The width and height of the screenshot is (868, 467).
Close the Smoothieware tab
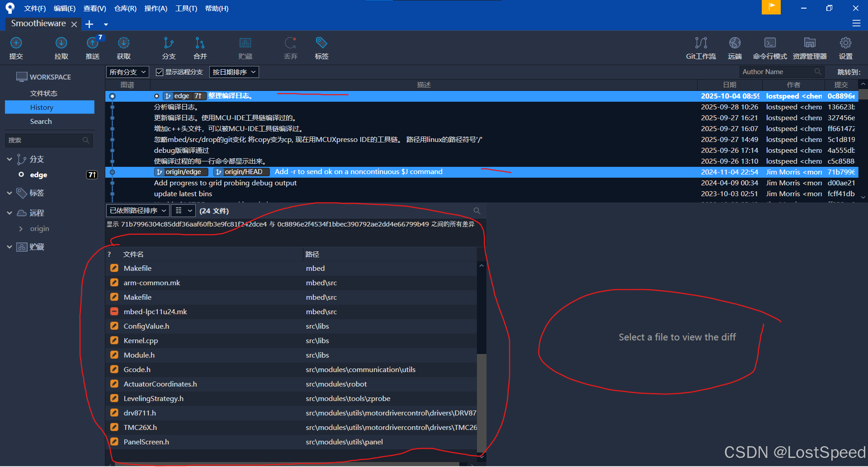click(x=74, y=24)
